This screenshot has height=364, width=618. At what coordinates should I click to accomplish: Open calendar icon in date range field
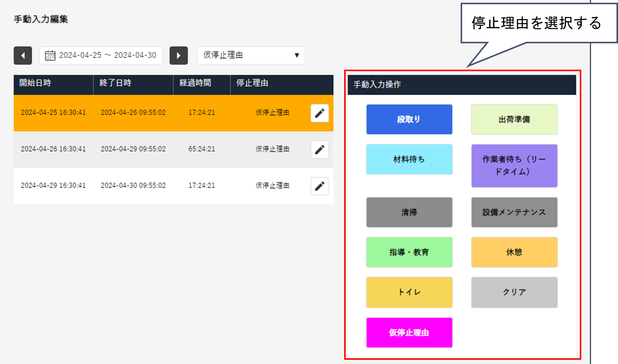(50, 55)
